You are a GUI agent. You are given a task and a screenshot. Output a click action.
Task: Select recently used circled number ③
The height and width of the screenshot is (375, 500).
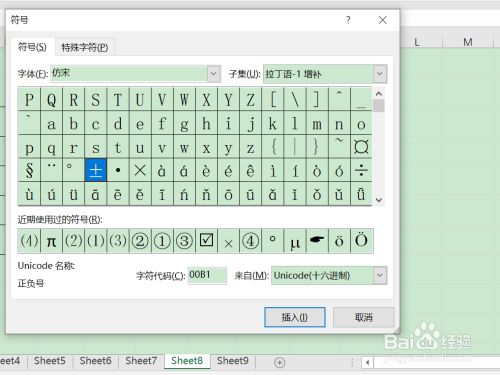click(184, 241)
